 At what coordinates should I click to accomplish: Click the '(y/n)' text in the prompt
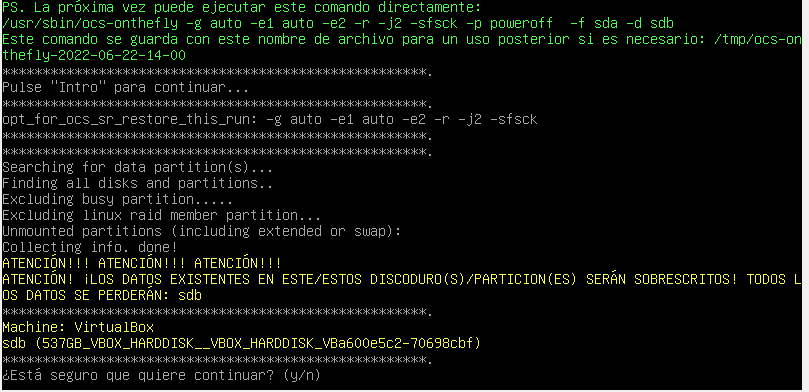click(x=302, y=375)
